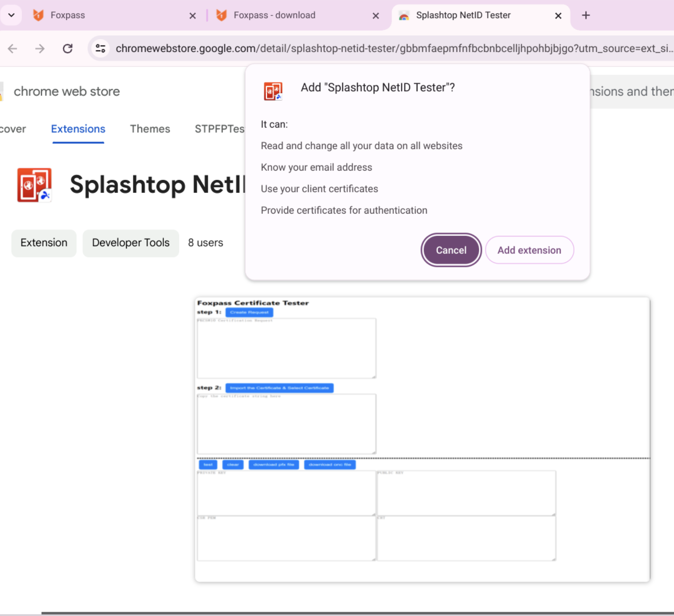
Task: Open the Extensions category tab
Action: pyautogui.click(x=78, y=129)
